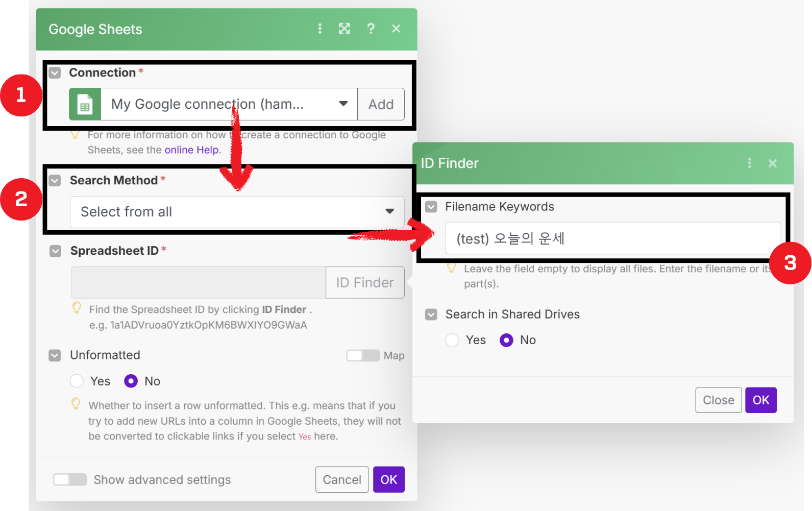Screen dimensions: 812x511
Task: Select No for Search in Shared Drives
Action: point(506,340)
